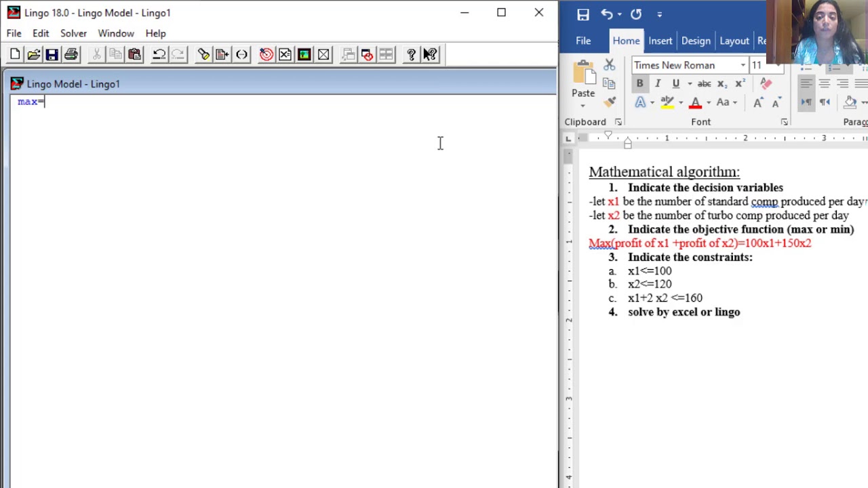The width and height of the screenshot is (868, 488).
Task: Open the Solution report icon in Lingo
Action: [285, 55]
